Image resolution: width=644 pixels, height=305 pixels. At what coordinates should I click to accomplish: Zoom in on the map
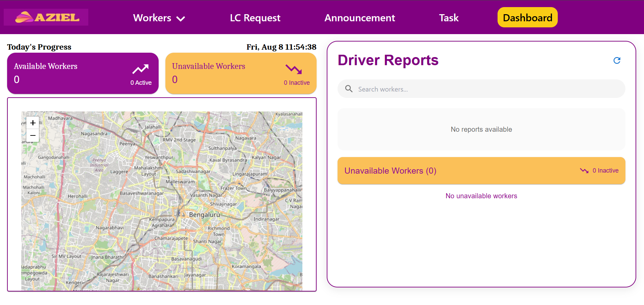[33, 123]
